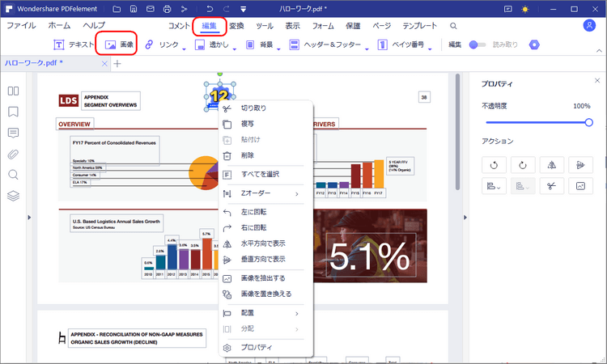
Task: Click the 不透明度 opacity slider handle
Action: (x=588, y=122)
